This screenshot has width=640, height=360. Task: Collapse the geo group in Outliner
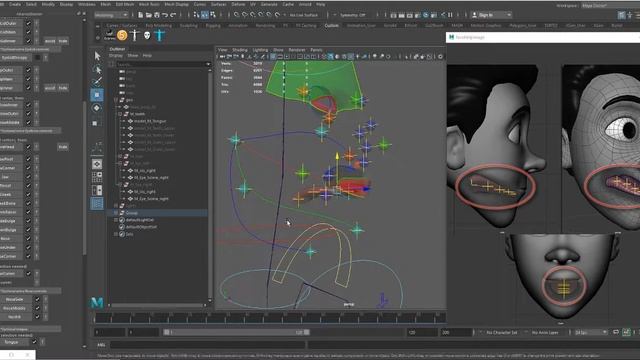pyautogui.click(x=116, y=100)
